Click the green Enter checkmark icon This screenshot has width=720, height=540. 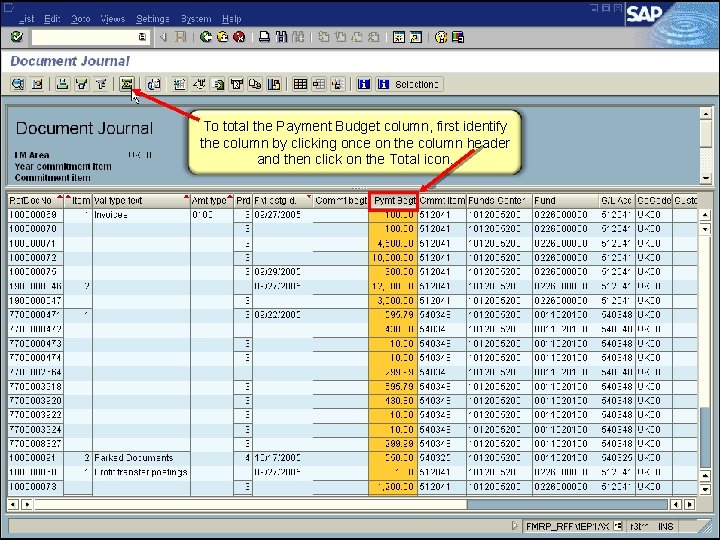point(17,37)
